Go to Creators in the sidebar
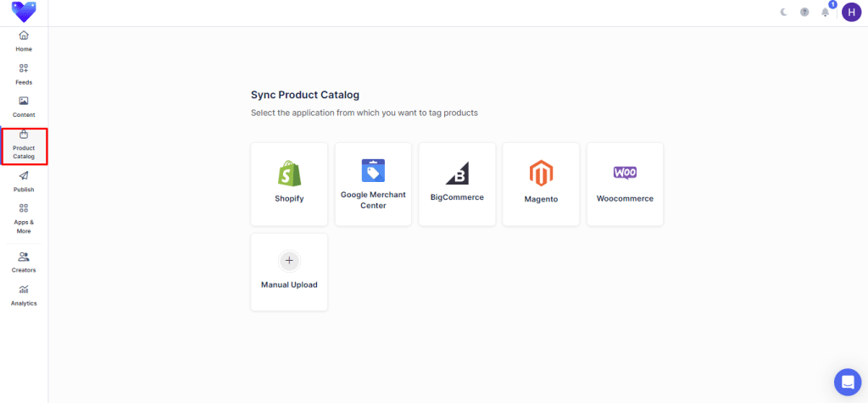Viewport: 868px width, 403px height. [x=24, y=262]
